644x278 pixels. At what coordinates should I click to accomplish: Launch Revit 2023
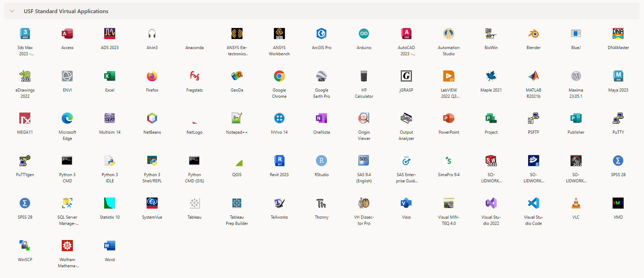tap(279, 161)
